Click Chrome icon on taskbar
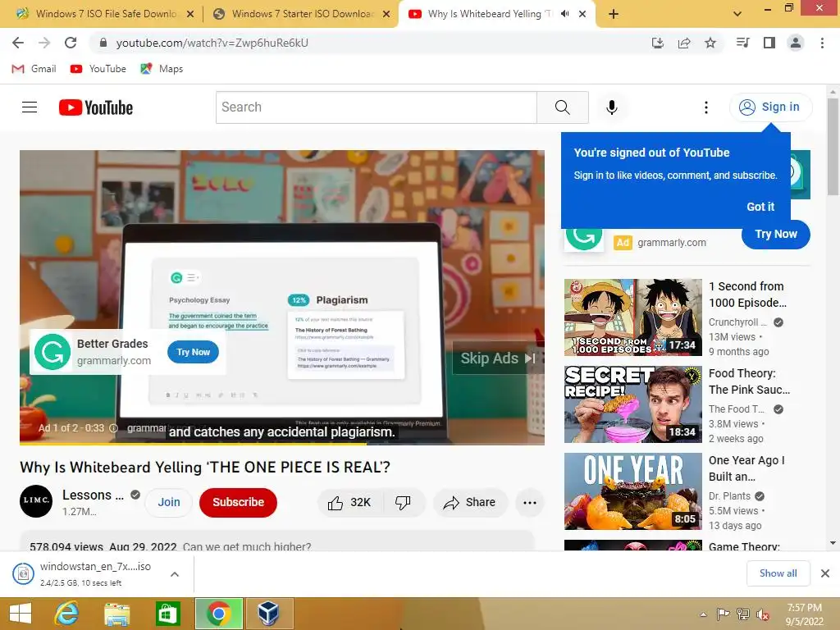The image size is (840, 630). pos(219,614)
